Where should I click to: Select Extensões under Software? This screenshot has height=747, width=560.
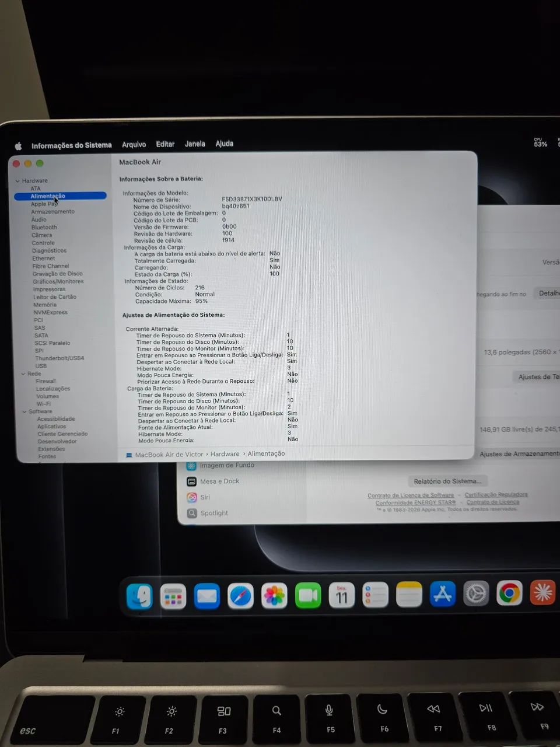click(51, 449)
